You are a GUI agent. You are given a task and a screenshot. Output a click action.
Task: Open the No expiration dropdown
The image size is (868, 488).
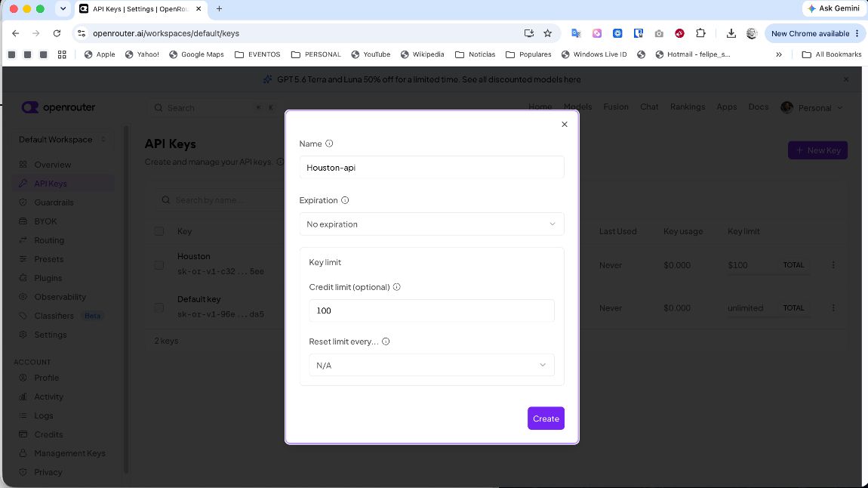pyautogui.click(x=432, y=224)
